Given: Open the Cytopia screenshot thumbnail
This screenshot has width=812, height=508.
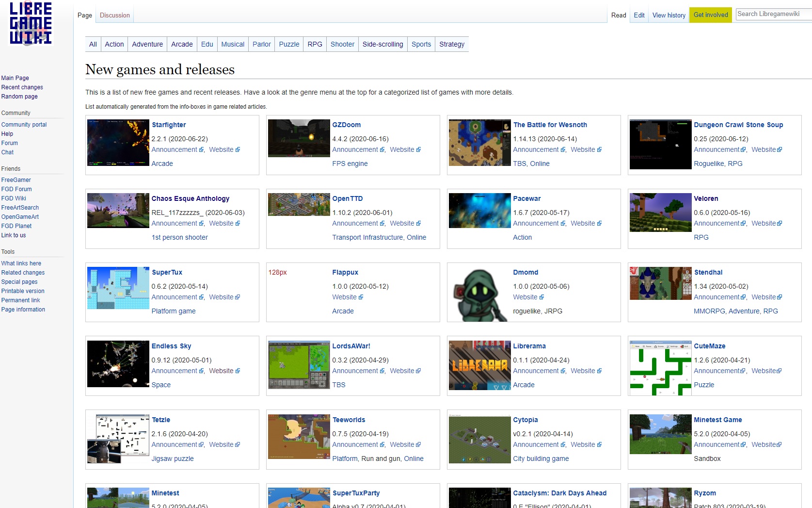Looking at the screenshot, I should pyautogui.click(x=480, y=439).
